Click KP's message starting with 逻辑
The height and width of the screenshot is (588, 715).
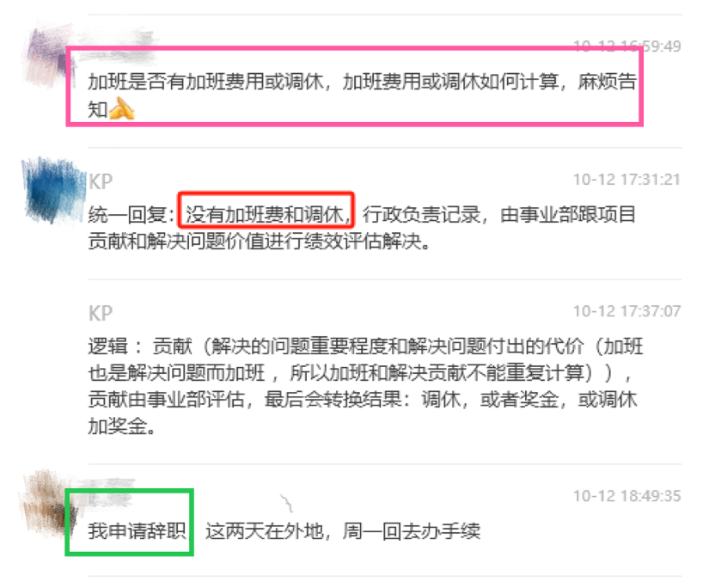[365, 386]
